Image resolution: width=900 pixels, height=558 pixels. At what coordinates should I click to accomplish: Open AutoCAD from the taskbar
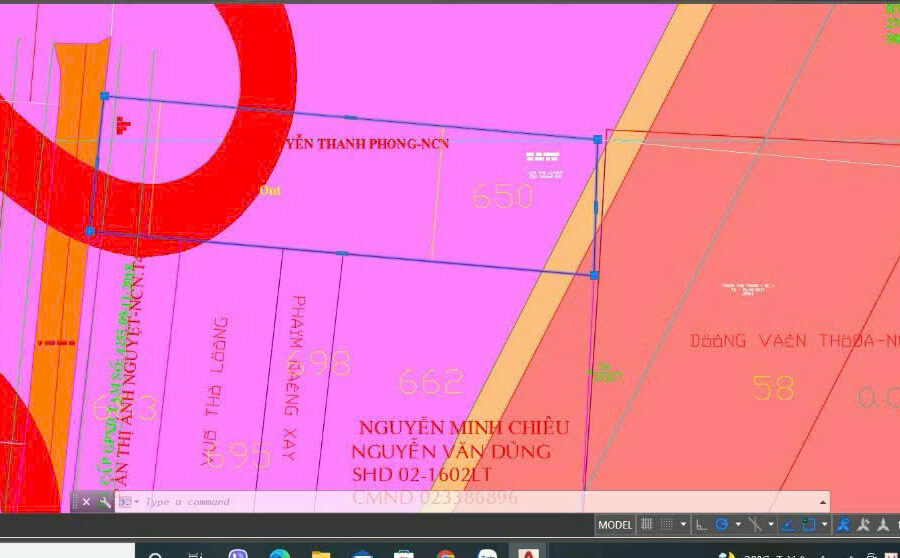point(527,552)
